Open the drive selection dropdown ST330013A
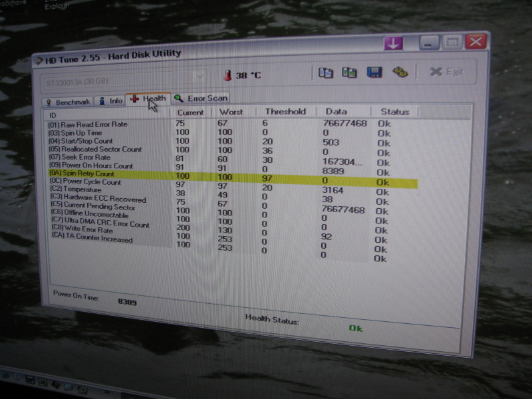Viewport: 532px width, 399px height. coord(124,80)
